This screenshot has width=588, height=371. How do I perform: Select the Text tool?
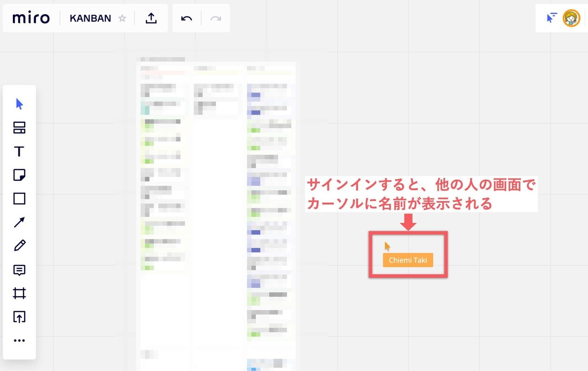(19, 152)
